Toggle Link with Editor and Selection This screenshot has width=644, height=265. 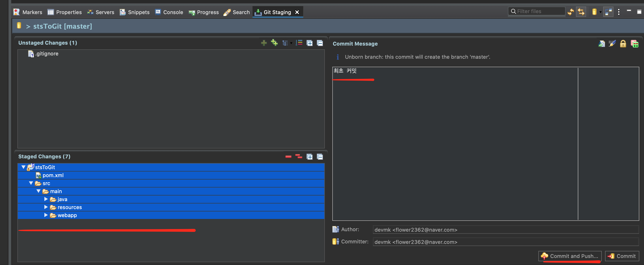click(x=581, y=12)
